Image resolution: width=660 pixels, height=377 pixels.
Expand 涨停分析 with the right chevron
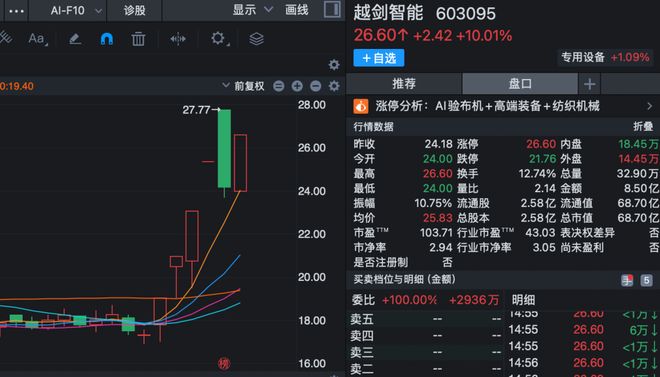coord(649,106)
